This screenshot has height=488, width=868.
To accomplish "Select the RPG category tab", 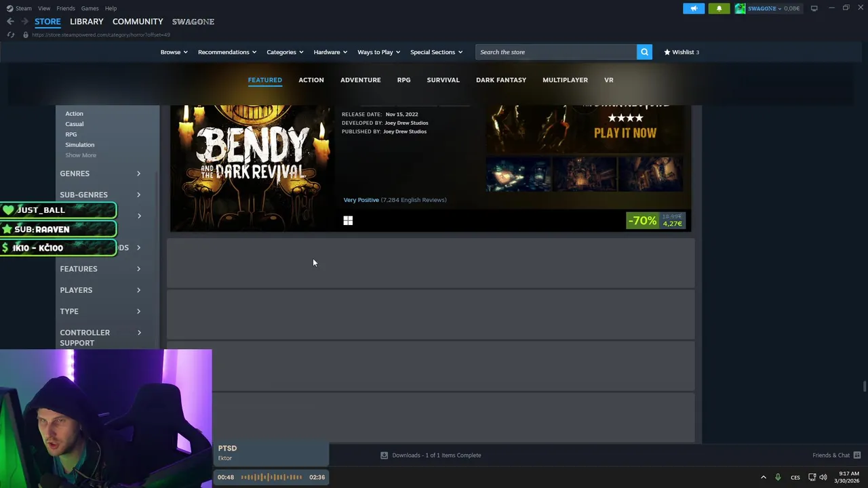I will tap(403, 80).
